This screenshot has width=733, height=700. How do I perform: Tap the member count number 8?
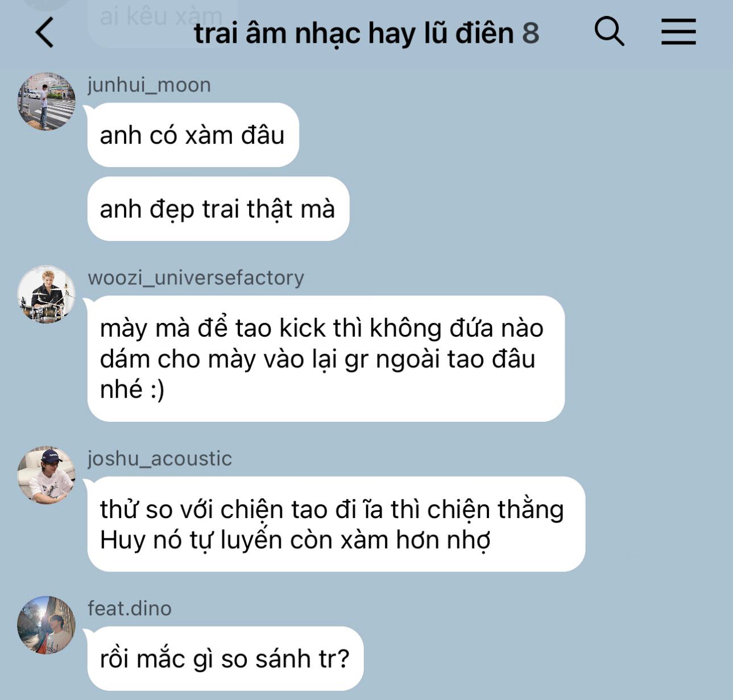pyautogui.click(x=531, y=33)
